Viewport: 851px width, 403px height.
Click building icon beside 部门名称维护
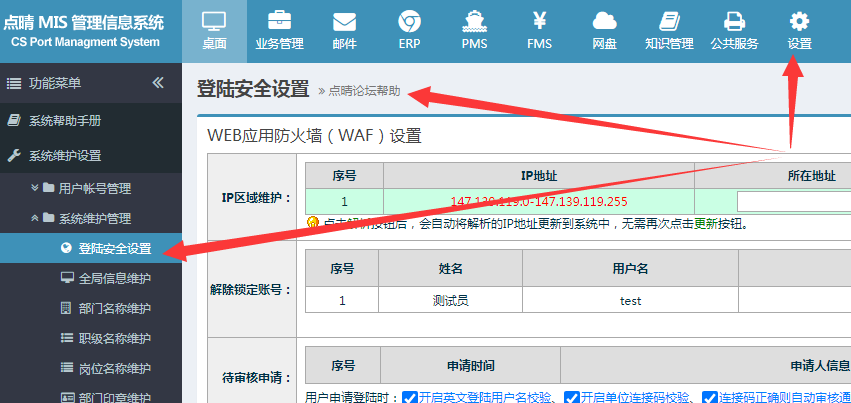66,308
